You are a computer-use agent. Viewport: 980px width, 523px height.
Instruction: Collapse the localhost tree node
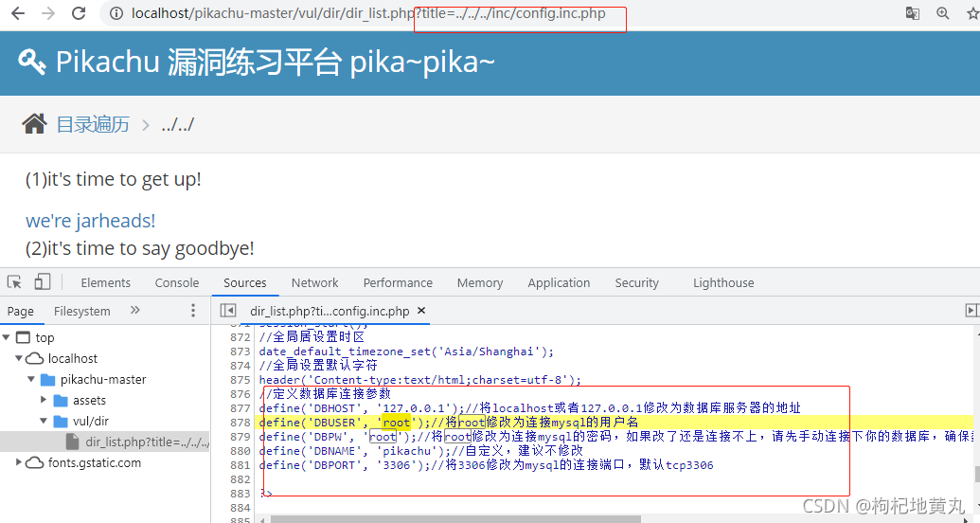tap(19, 358)
